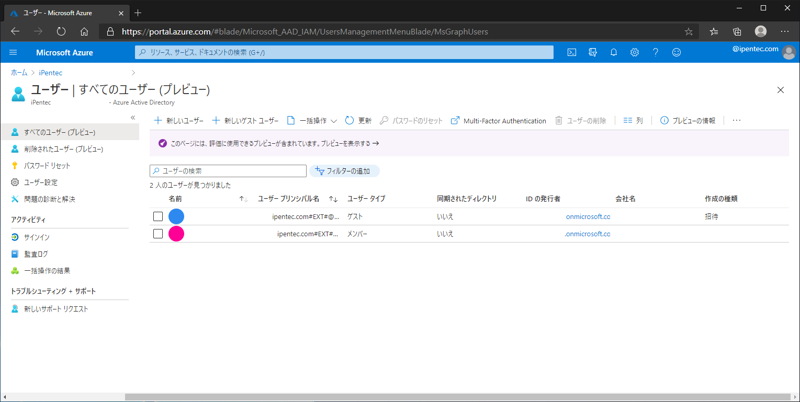Click the 作成の種類 column header
Image resolution: width=800 pixels, height=402 pixels.
pos(721,199)
